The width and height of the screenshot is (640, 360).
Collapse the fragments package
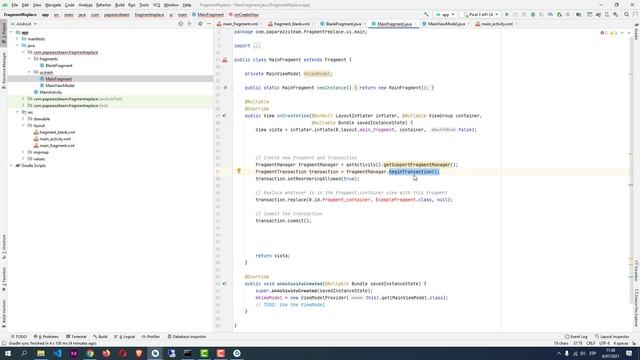point(29,59)
